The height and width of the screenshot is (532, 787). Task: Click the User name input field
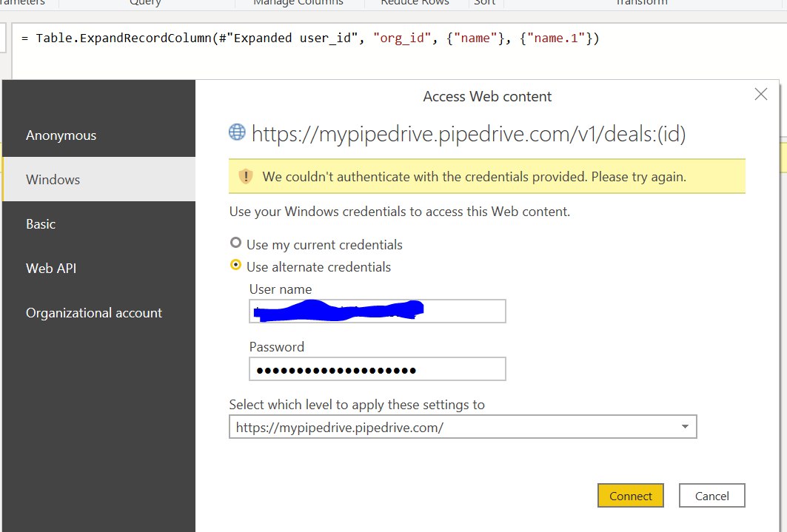(378, 312)
